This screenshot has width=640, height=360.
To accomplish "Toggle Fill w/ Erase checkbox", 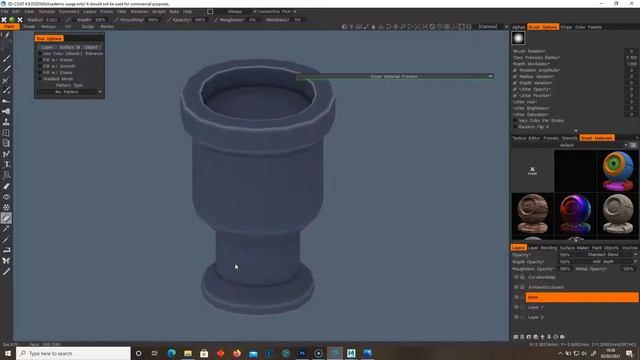I will click(40, 73).
